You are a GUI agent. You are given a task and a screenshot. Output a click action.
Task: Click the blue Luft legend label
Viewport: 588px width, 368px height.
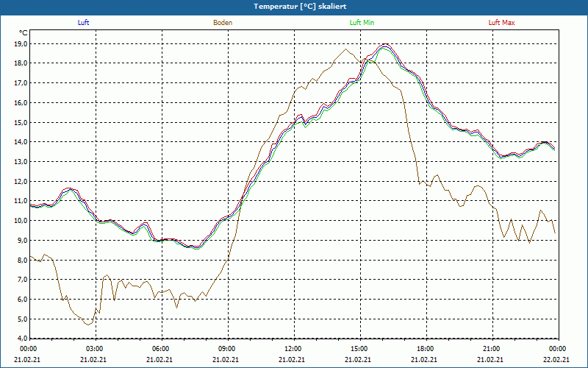tap(83, 23)
